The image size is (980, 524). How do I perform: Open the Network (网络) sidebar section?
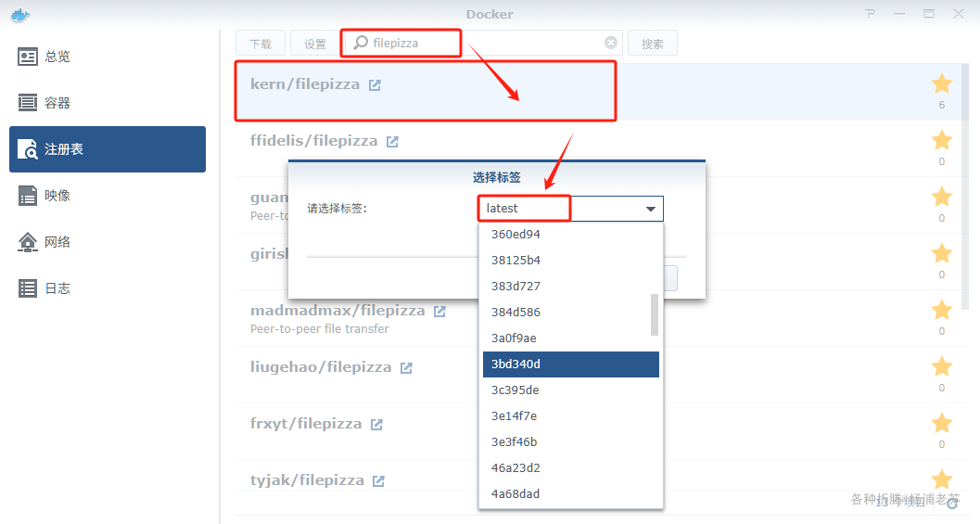coord(108,242)
